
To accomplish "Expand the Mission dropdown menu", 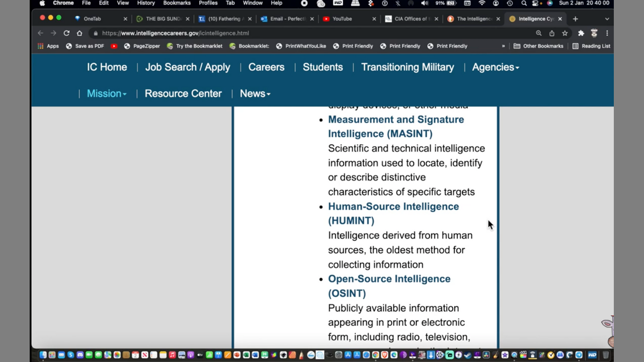I will point(106,94).
